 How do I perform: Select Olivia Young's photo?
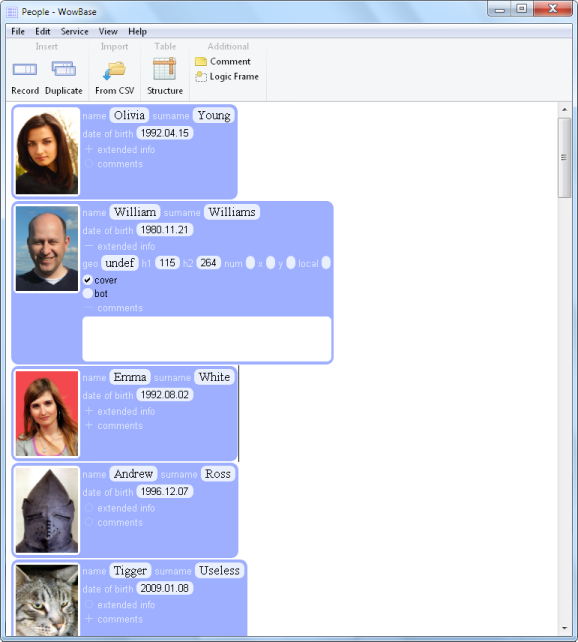[47, 151]
